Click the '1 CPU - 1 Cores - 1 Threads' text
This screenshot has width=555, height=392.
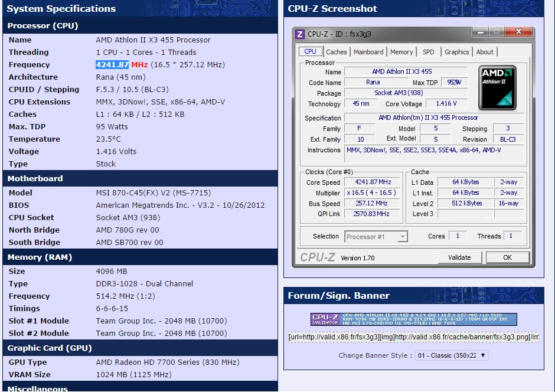click(x=146, y=53)
